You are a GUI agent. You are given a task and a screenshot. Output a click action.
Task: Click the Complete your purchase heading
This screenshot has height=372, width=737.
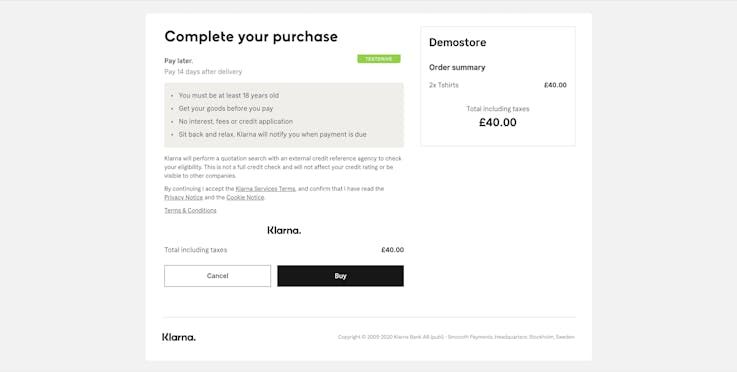(251, 37)
